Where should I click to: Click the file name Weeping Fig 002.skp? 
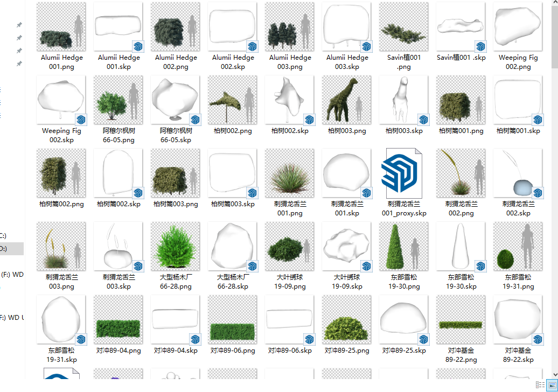61,135
